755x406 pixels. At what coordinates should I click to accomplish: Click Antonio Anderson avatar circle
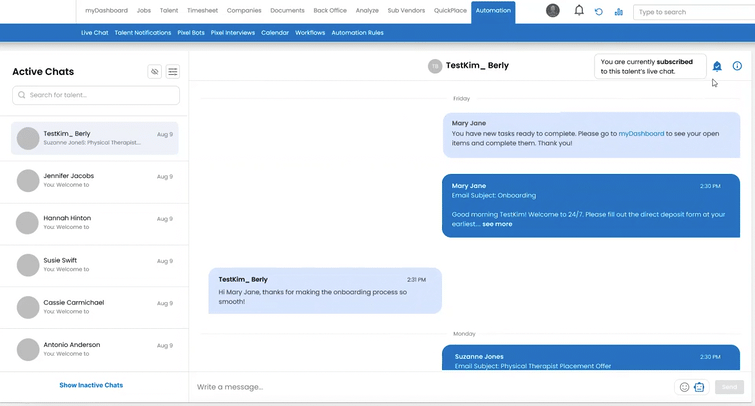click(x=28, y=349)
